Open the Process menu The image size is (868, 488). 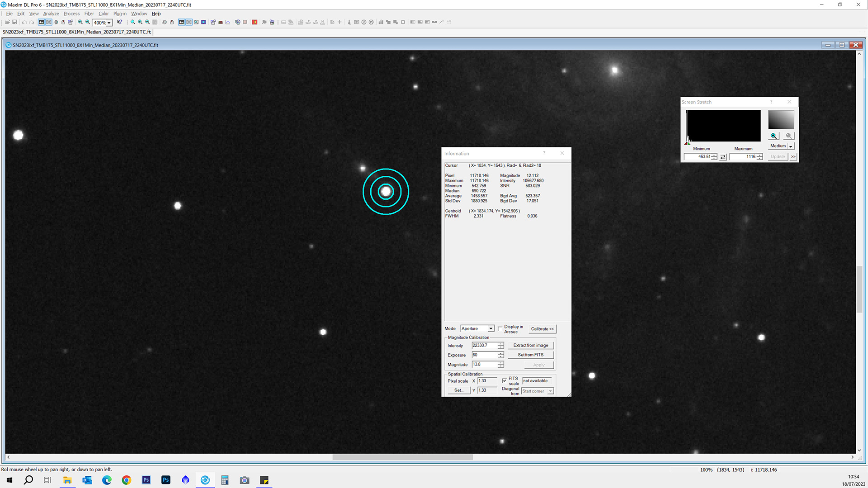pyautogui.click(x=71, y=14)
